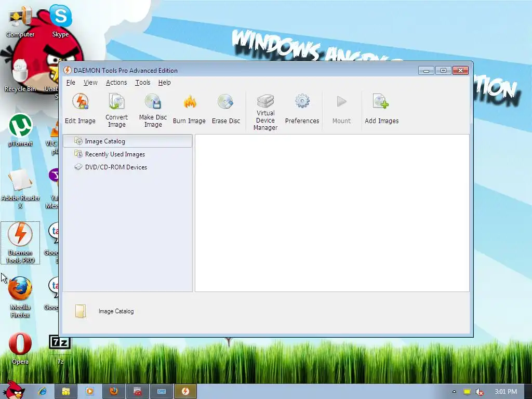Open the File menu

point(71,83)
